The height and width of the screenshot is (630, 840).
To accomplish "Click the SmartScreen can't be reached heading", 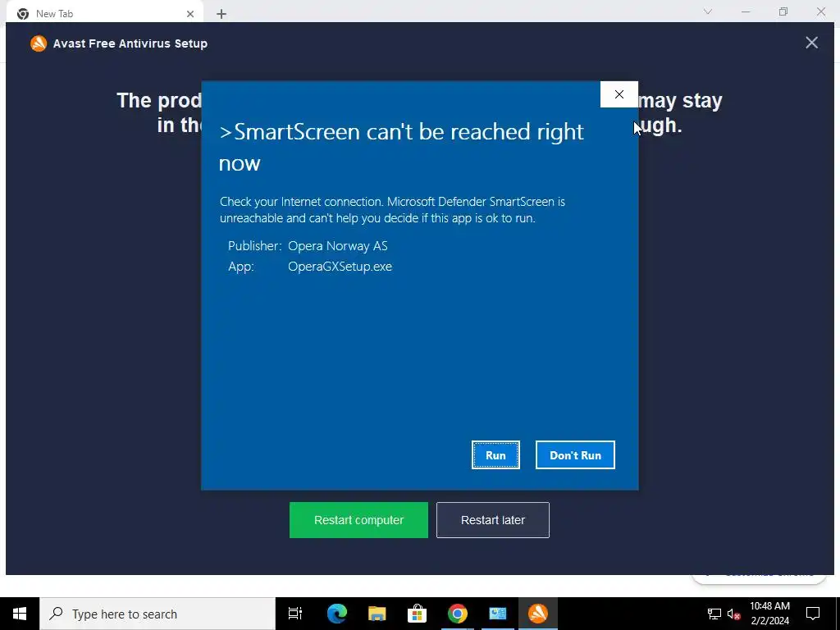I will click(x=401, y=147).
